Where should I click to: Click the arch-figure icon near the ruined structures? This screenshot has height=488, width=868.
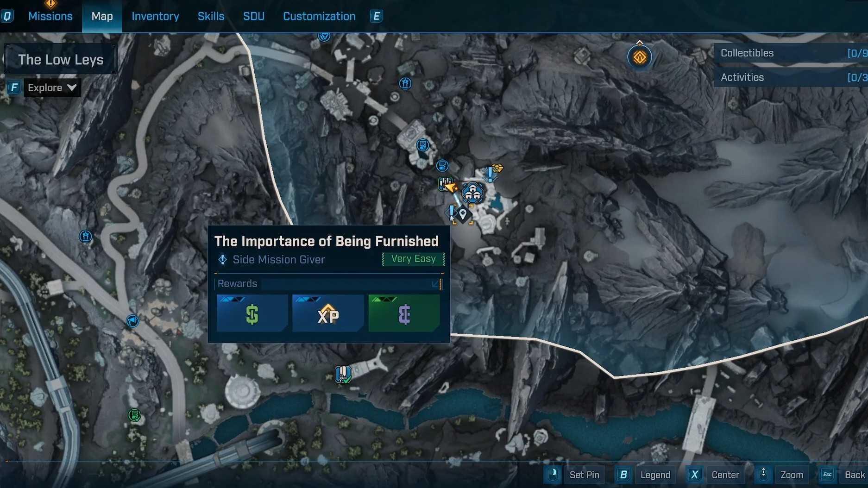pos(405,83)
